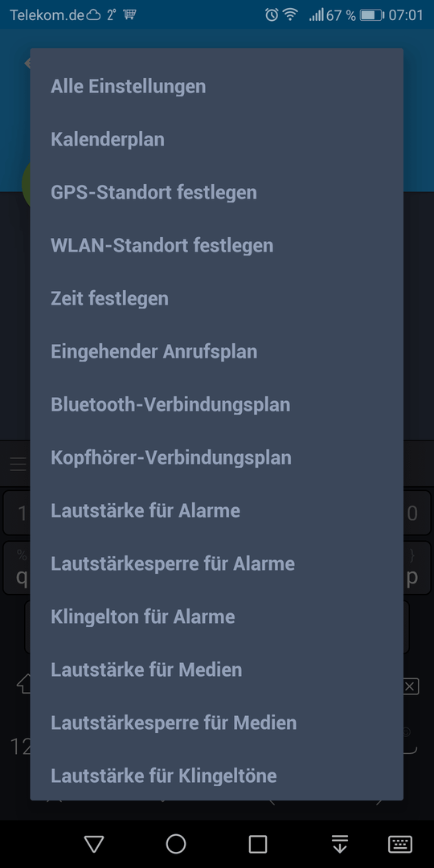434x868 pixels.
Task: Pick Bluetooth-Verbindungsplan entry
Action: (x=216, y=404)
